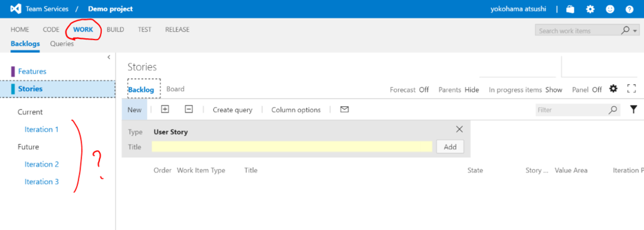Open backlog settings gear next to Panel
Viewport: 644px width, 230px height.
coord(613,89)
